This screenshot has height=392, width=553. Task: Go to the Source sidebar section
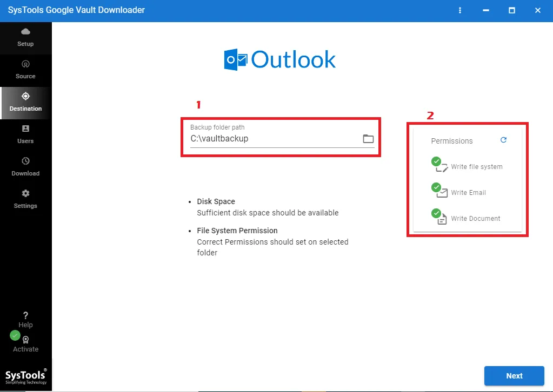[25, 70]
